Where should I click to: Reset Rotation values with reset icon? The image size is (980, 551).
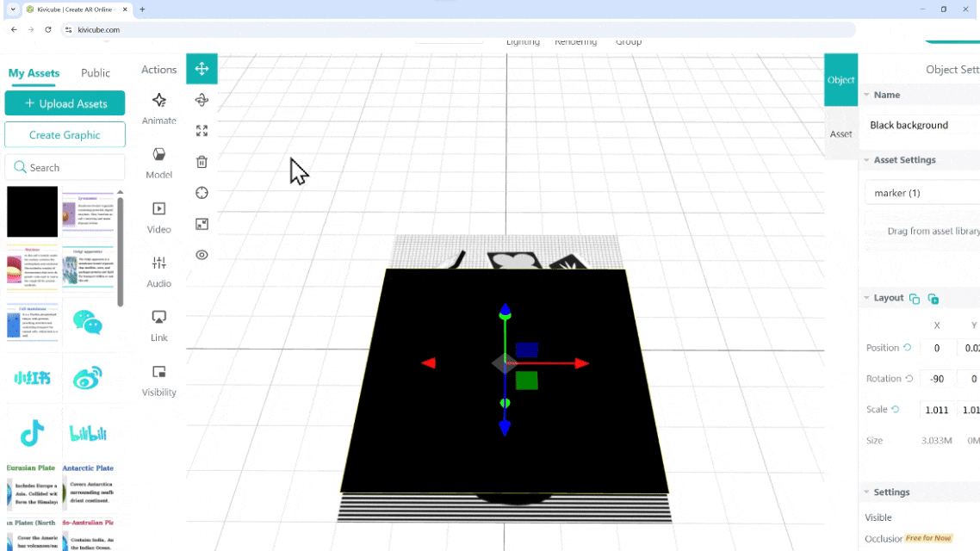909,379
